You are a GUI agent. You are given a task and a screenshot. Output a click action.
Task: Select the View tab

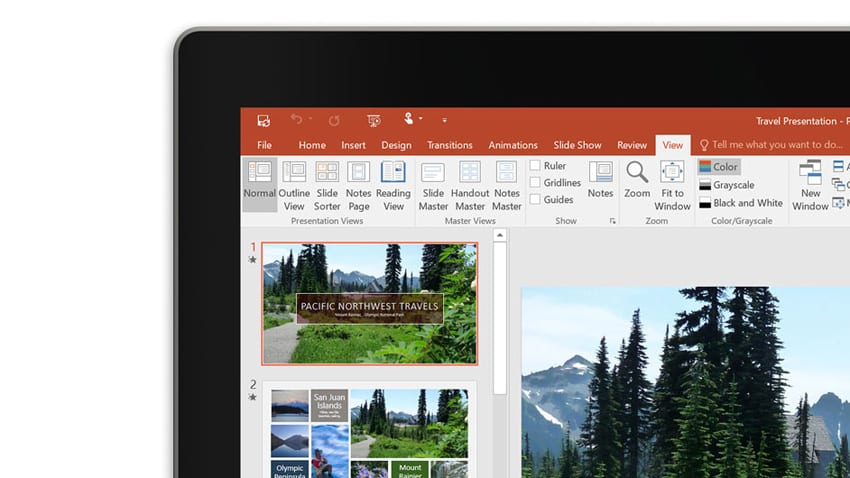click(x=673, y=145)
